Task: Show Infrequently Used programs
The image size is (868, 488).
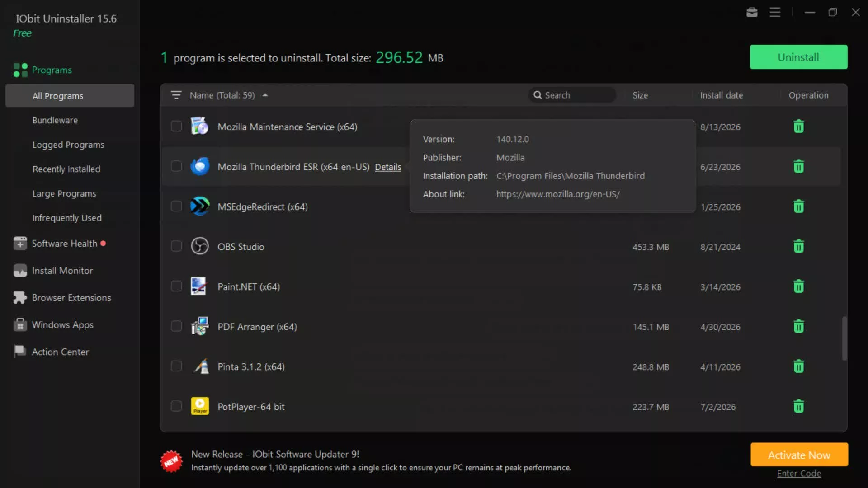Action: (67, 218)
